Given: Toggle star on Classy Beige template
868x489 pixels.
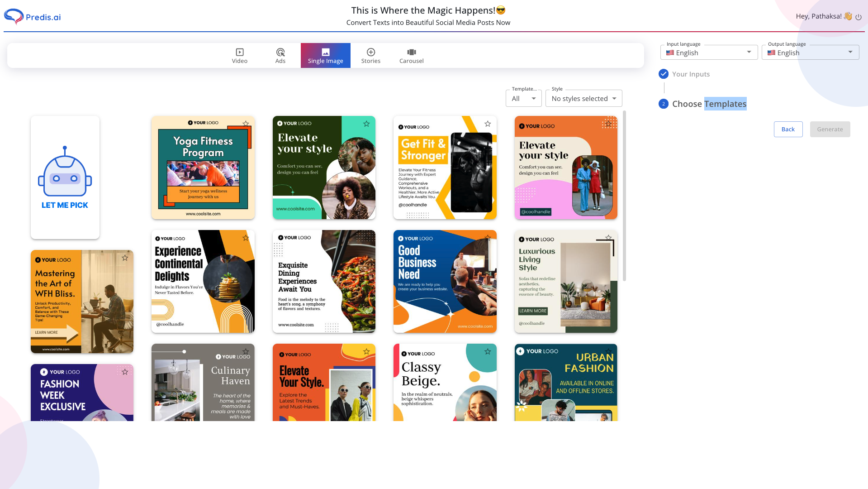Looking at the screenshot, I should point(488,352).
